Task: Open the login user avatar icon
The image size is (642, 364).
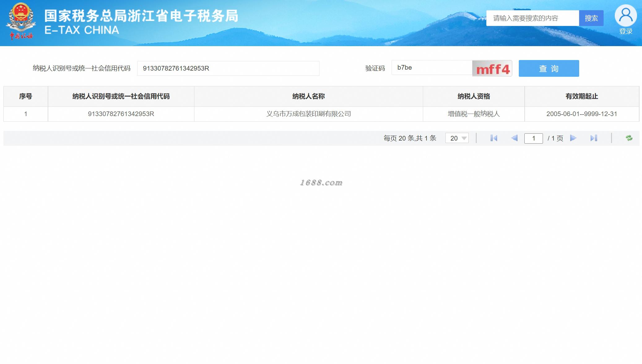Action: 626,15
